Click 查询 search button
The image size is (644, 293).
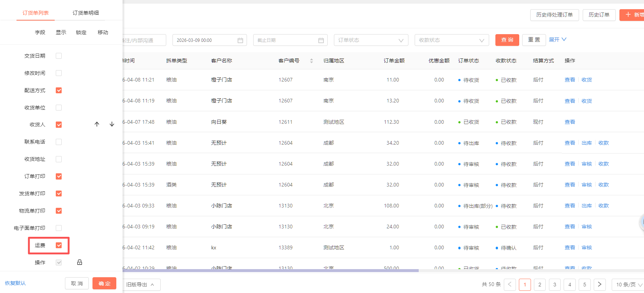click(x=507, y=40)
